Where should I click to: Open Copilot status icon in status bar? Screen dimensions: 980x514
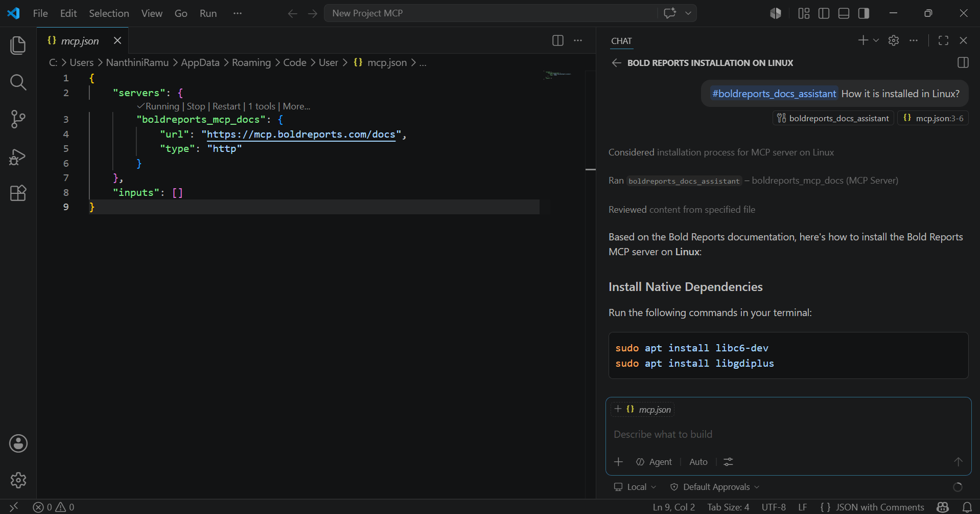[943, 507]
